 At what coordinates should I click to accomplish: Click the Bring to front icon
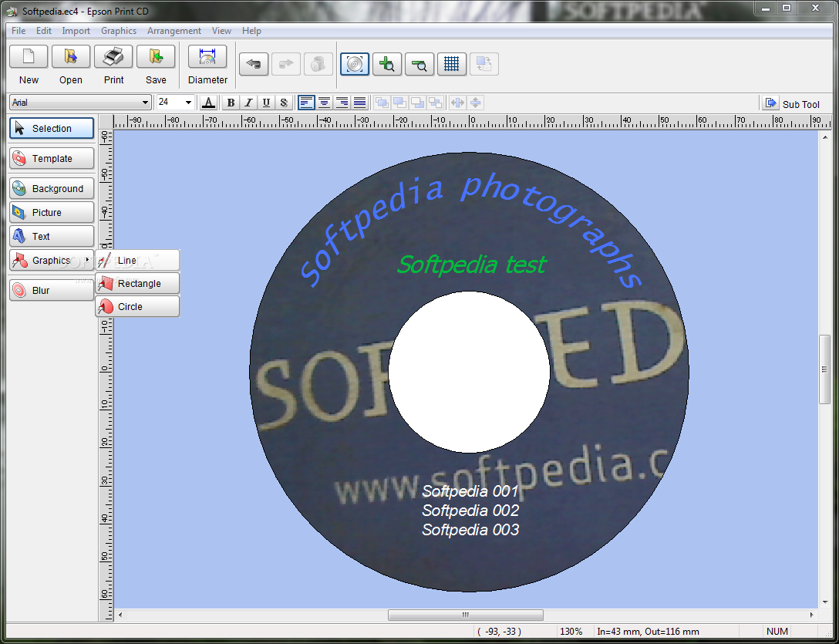(382, 103)
